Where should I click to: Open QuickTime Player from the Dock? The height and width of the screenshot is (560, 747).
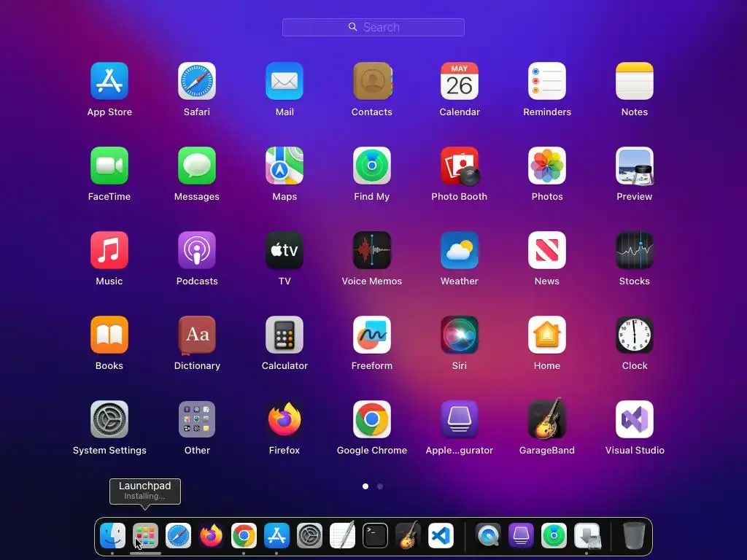pos(488,536)
